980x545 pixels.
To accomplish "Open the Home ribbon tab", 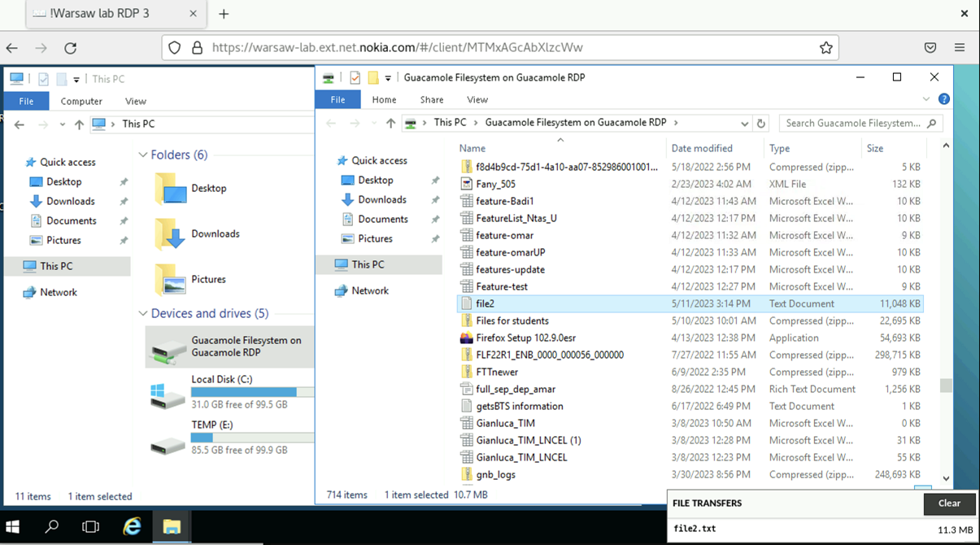I will (x=384, y=100).
